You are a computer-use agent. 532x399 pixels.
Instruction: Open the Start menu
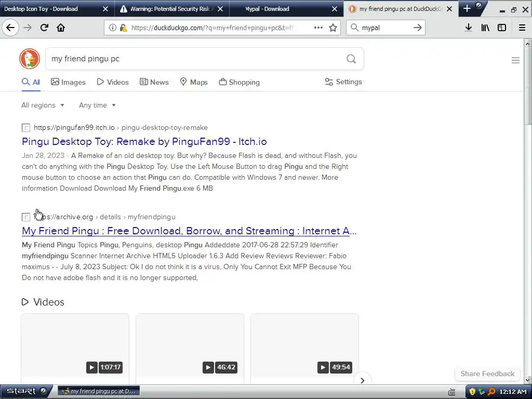pyautogui.click(x=26, y=391)
